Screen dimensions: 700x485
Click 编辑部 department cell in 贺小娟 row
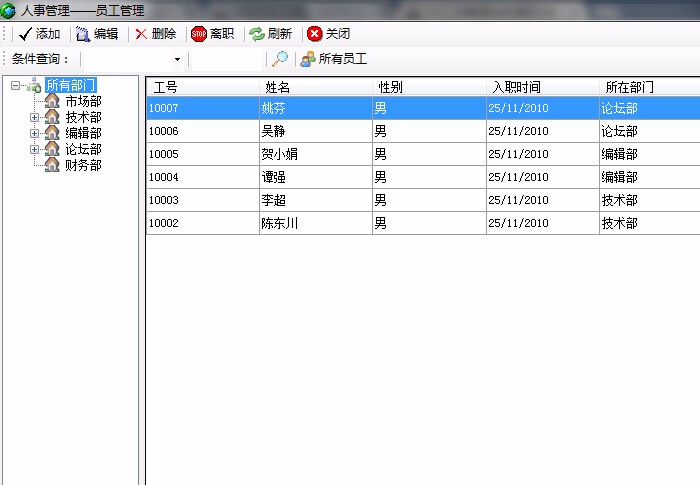click(x=650, y=154)
